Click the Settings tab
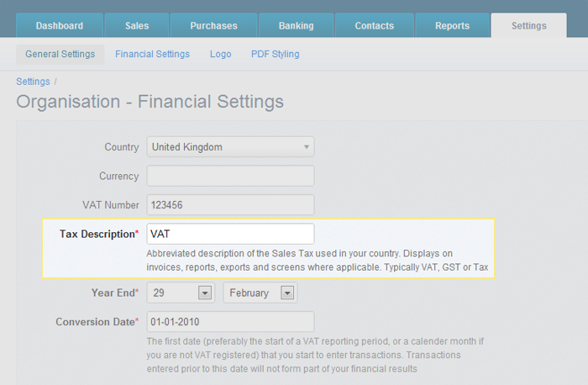The height and width of the screenshot is (385, 588). coord(528,25)
